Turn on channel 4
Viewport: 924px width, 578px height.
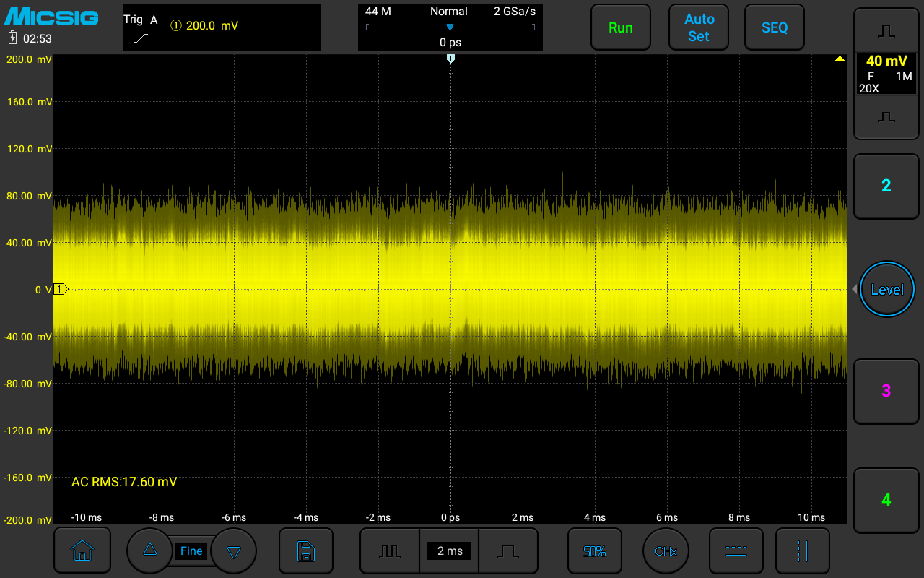pyautogui.click(x=886, y=500)
